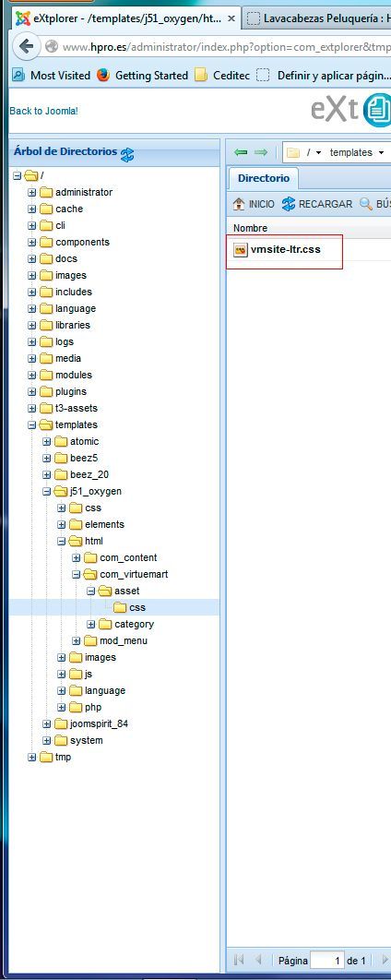Open the search magnifier icon
Image resolution: width=391 pixels, height=980 pixels.
click(x=365, y=204)
